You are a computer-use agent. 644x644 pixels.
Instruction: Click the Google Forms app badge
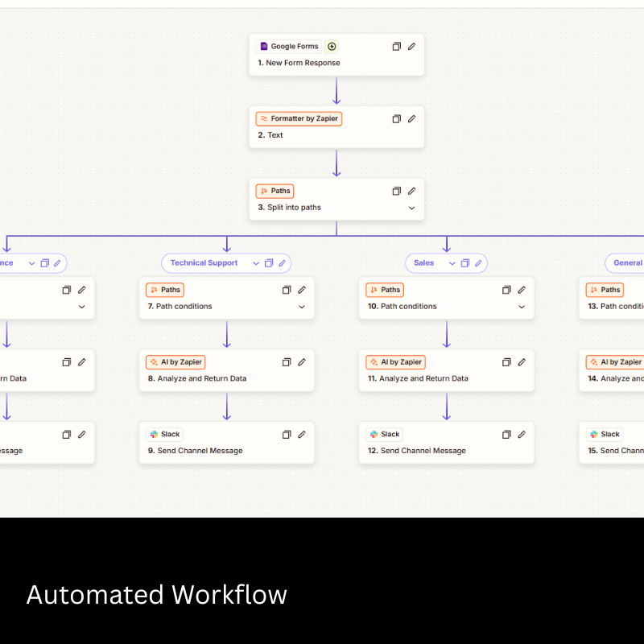click(x=289, y=47)
